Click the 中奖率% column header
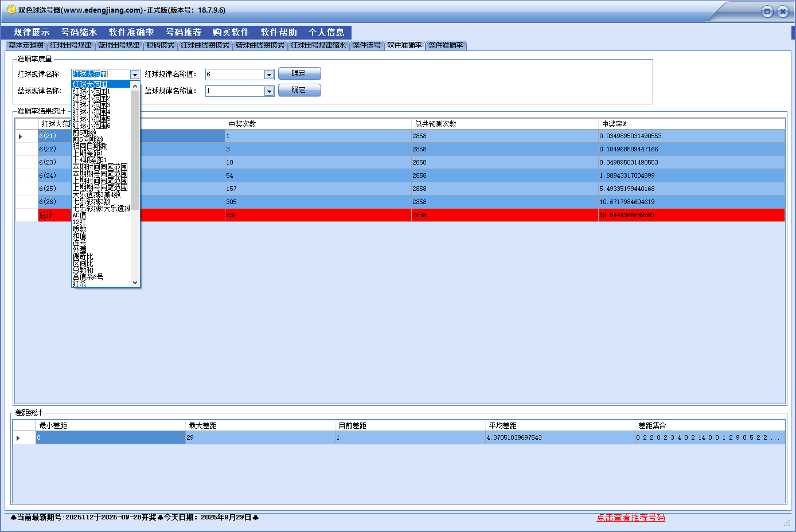796x532 pixels. click(x=614, y=124)
